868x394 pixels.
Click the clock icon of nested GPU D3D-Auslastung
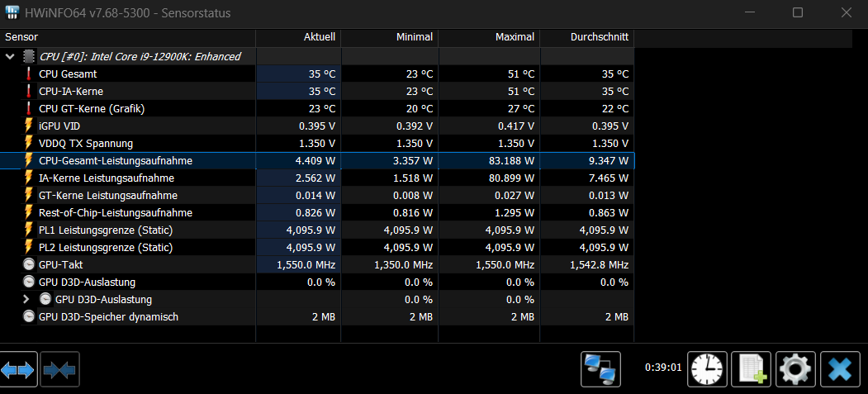coord(46,299)
